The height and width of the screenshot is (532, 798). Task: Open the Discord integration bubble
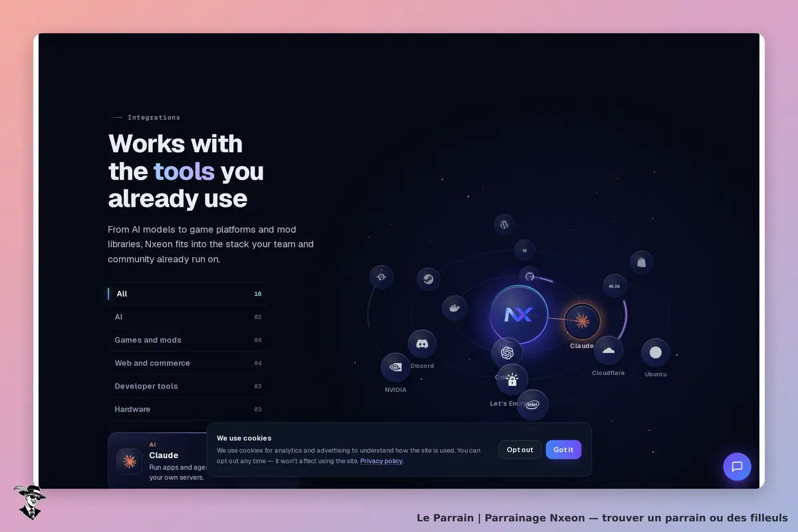click(x=422, y=344)
